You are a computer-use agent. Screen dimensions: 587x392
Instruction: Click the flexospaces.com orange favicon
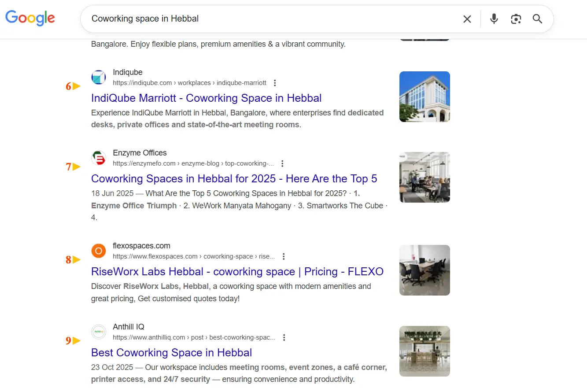[99, 251]
